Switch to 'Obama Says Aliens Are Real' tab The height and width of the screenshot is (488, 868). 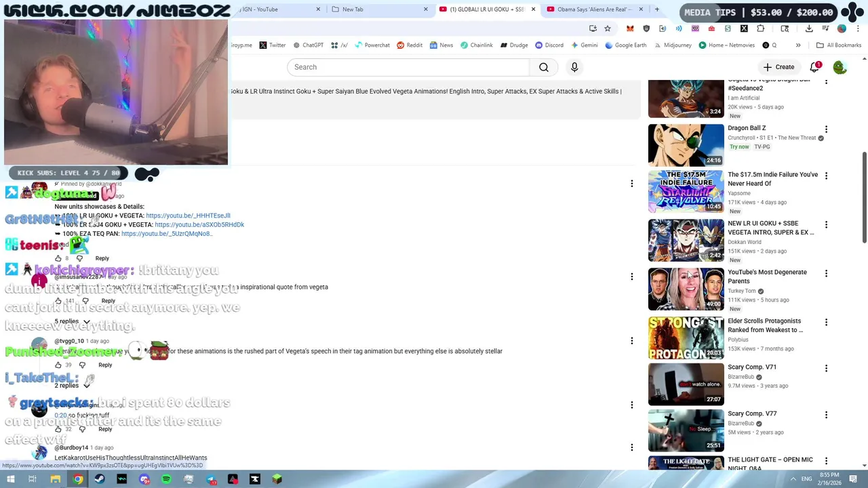pos(595,9)
